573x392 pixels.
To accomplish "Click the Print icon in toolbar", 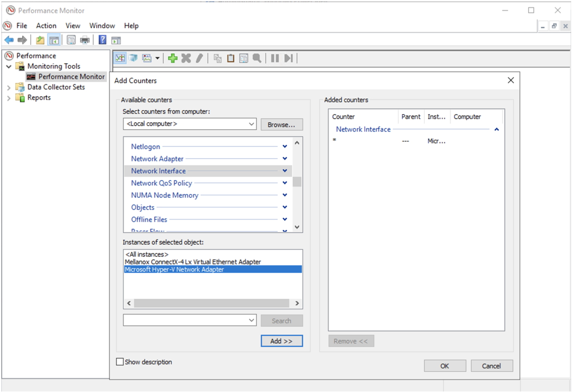I will click(85, 40).
